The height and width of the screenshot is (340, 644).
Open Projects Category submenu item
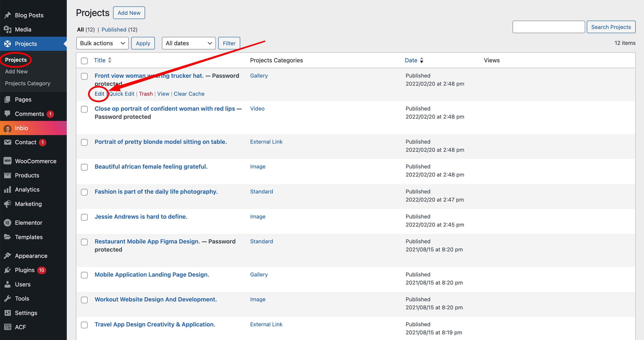pyautogui.click(x=28, y=83)
